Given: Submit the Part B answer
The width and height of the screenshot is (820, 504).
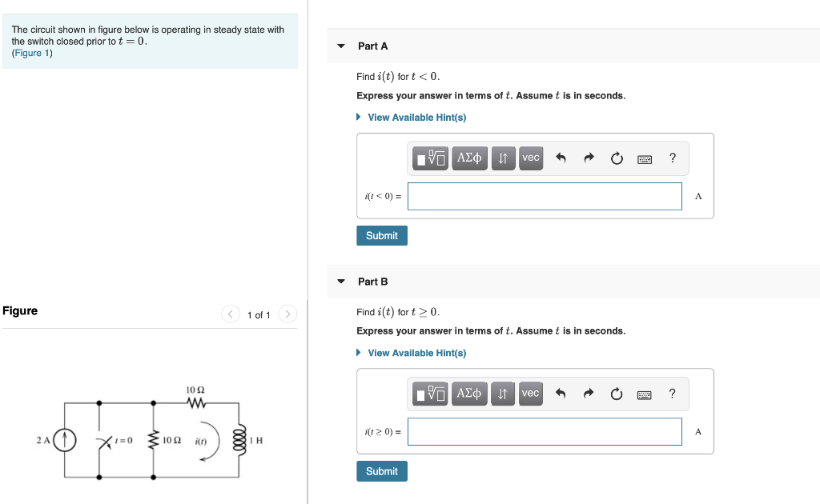Looking at the screenshot, I should pyautogui.click(x=382, y=471).
